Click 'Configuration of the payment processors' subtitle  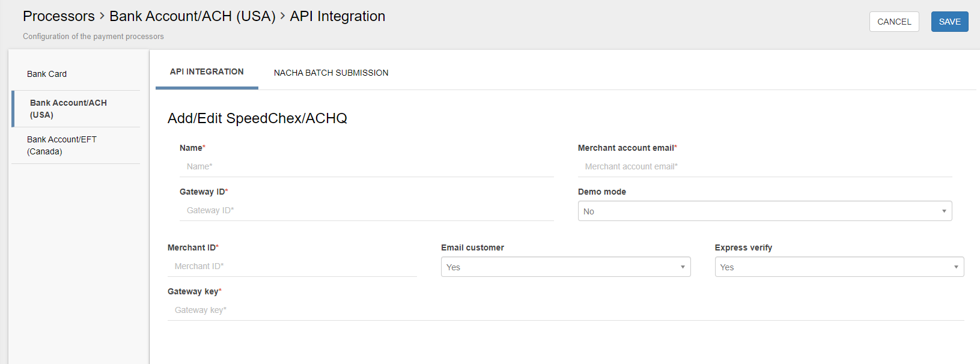tap(93, 37)
